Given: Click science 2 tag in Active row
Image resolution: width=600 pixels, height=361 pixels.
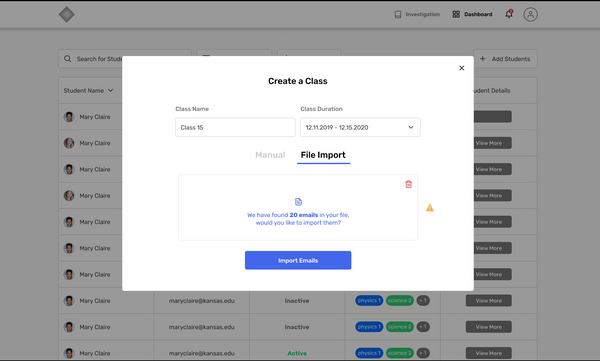Looking at the screenshot, I should click(x=399, y=353).
